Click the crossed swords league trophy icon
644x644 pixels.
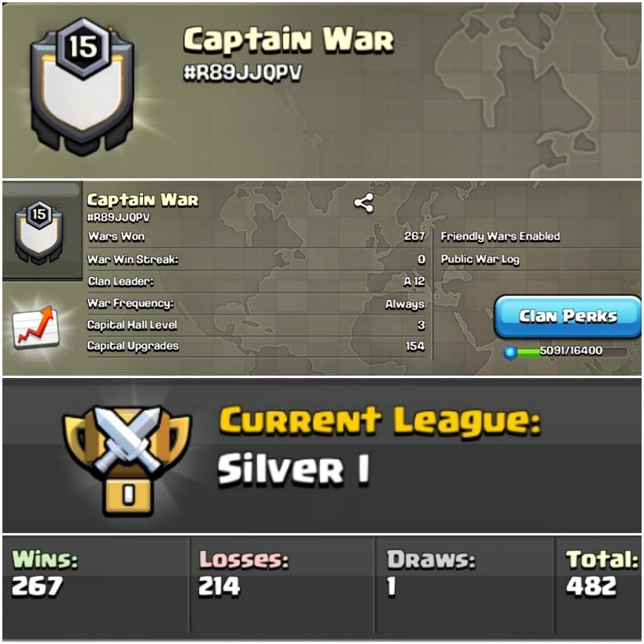[128, 459]
